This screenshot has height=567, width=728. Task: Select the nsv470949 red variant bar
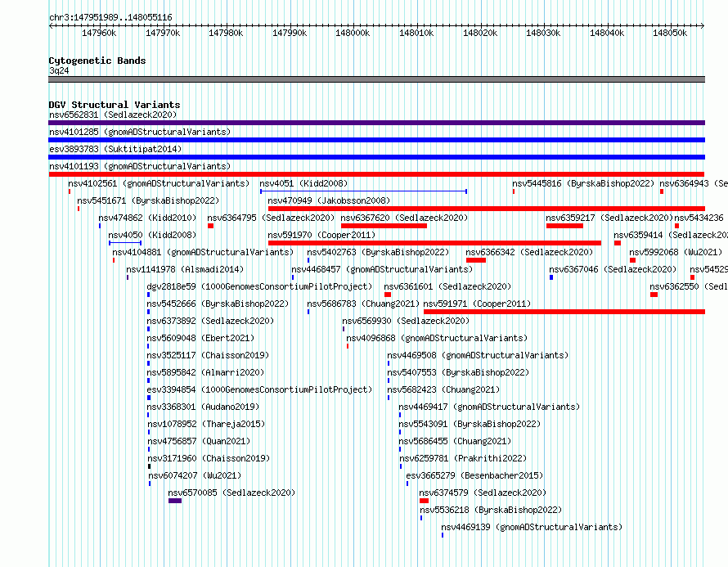487,209
